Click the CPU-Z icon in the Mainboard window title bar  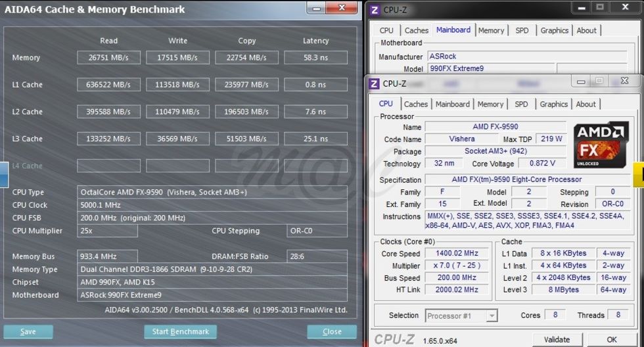374,10
